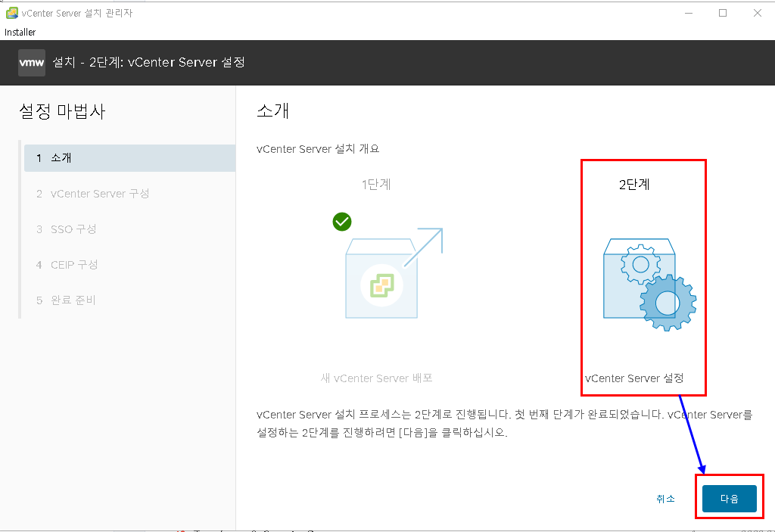The width and height of the screenshot is (775, 532).
Task: Click the '새 vCenter Server 배포' caption
Action: pos(377,378)
